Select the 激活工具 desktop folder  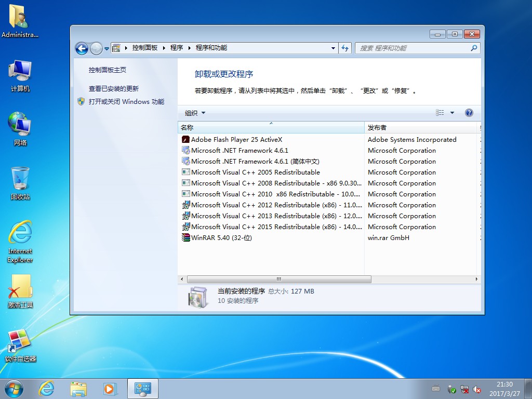pos(20,291)
